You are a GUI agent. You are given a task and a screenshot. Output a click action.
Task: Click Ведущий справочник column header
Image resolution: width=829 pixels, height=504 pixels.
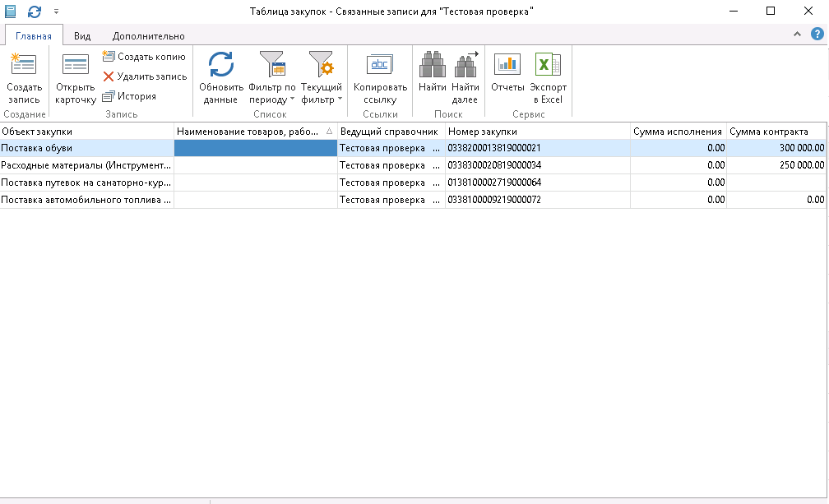391,132
